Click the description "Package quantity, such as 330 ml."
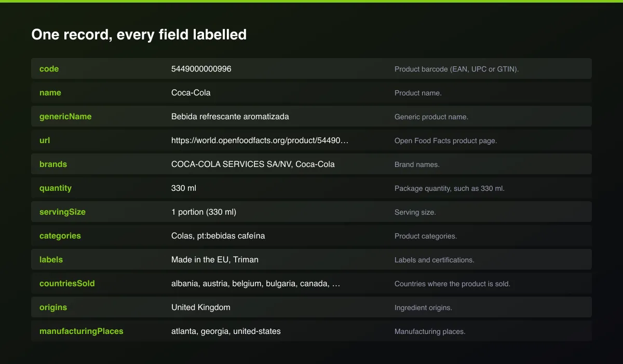 (450, 188)
